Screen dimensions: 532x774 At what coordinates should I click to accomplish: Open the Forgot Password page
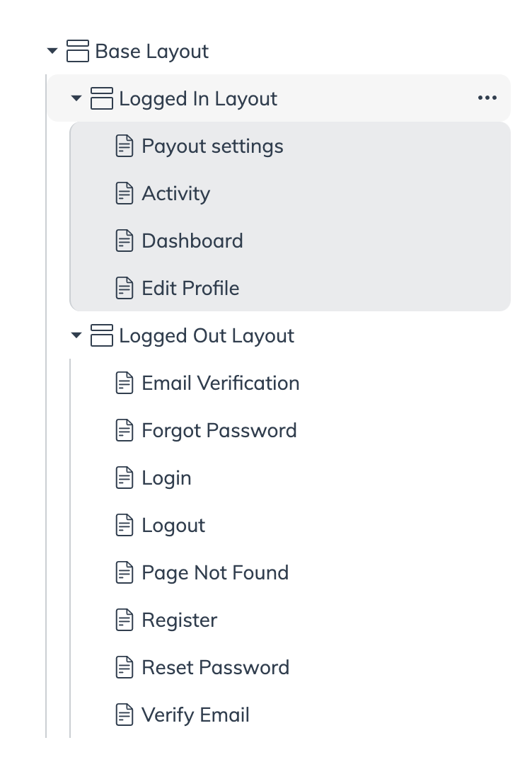click(219, 430)
